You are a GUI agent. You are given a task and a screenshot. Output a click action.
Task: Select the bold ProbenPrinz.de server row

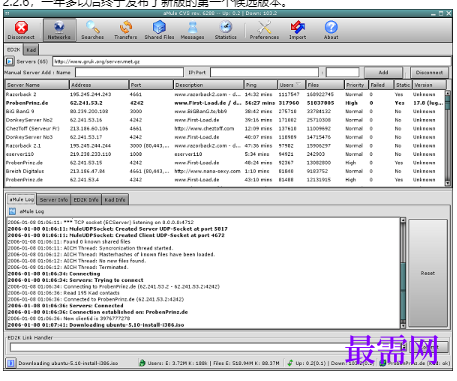pyautogui.click(x=225, y=103)
